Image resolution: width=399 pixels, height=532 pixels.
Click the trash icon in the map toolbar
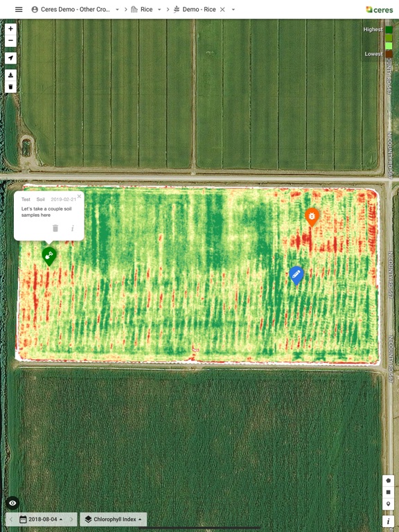pyautogui.click(x=10, y=87)
